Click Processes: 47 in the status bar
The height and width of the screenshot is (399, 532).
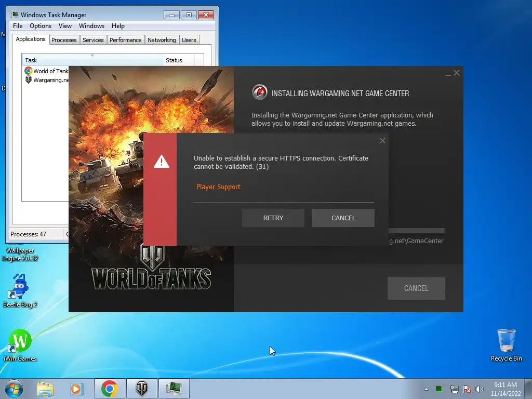click(x=28, y=234)
